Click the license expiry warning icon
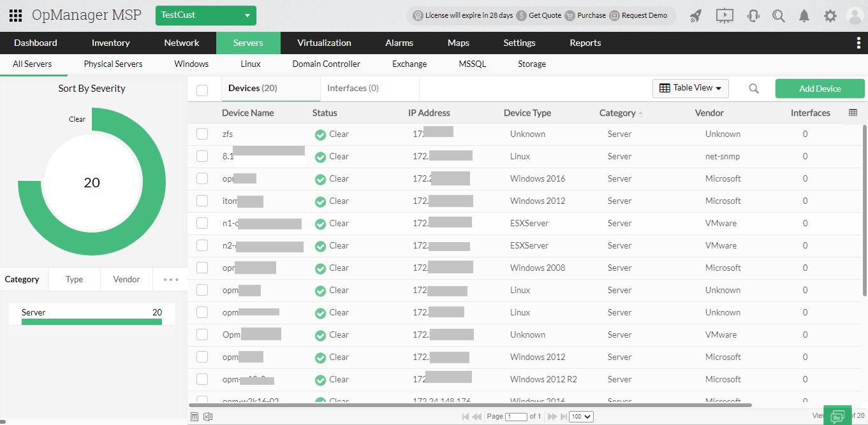Image resolution: width=868 pixels, height=425 pixels. [x=418, y=15]
